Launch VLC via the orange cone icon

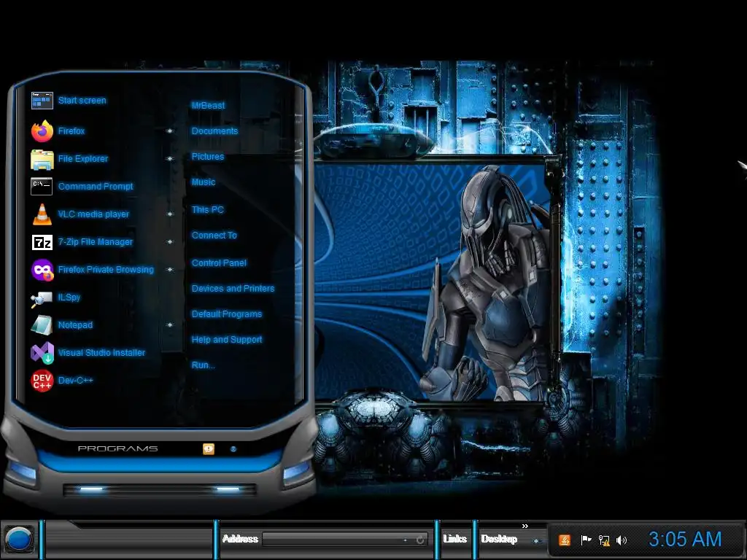pyautogui.click(x=42, y=214)
